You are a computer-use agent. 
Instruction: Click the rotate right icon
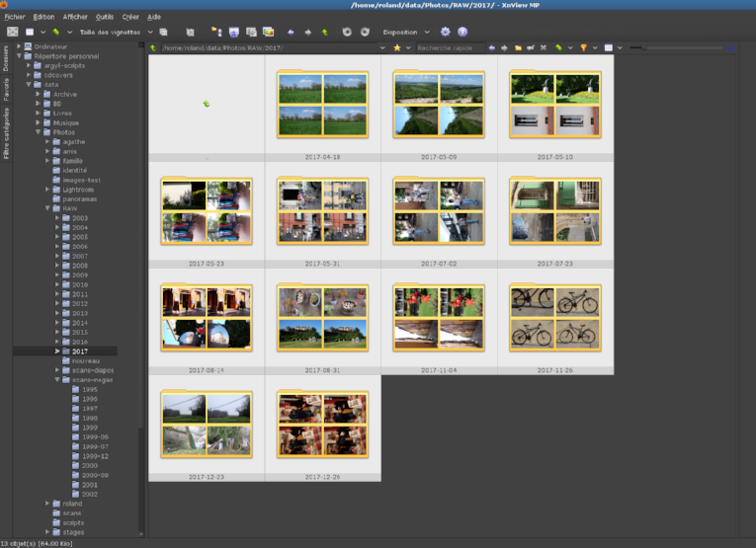[x=365, y=32]
